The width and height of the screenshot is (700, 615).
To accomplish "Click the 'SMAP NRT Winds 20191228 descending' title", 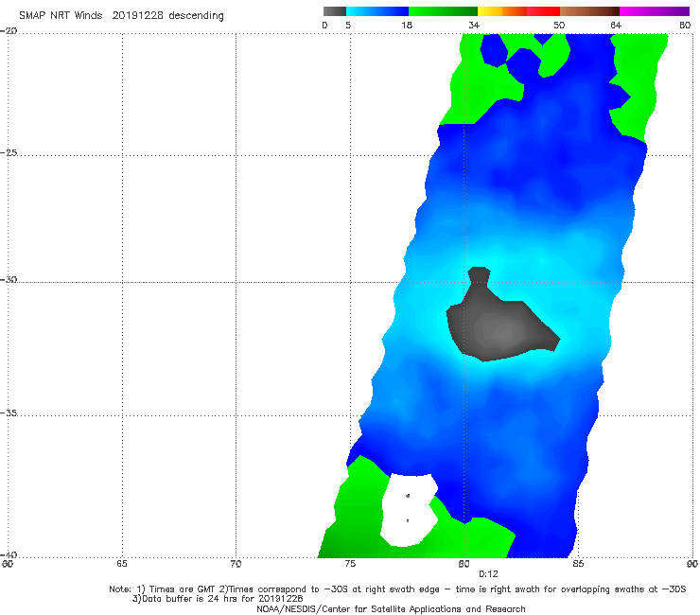I will (121, 15).
